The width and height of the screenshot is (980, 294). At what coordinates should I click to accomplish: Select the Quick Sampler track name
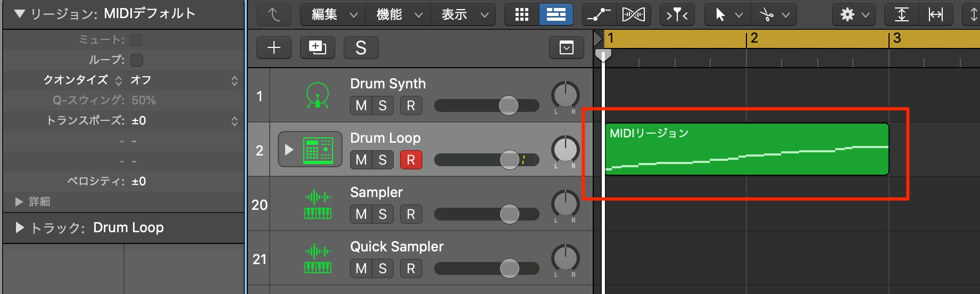[x=397, y=247]
